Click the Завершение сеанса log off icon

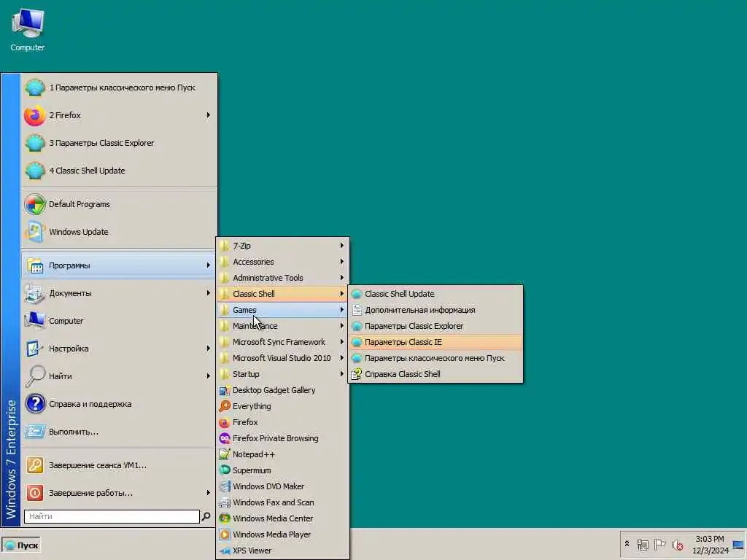(x=35, y=465)
